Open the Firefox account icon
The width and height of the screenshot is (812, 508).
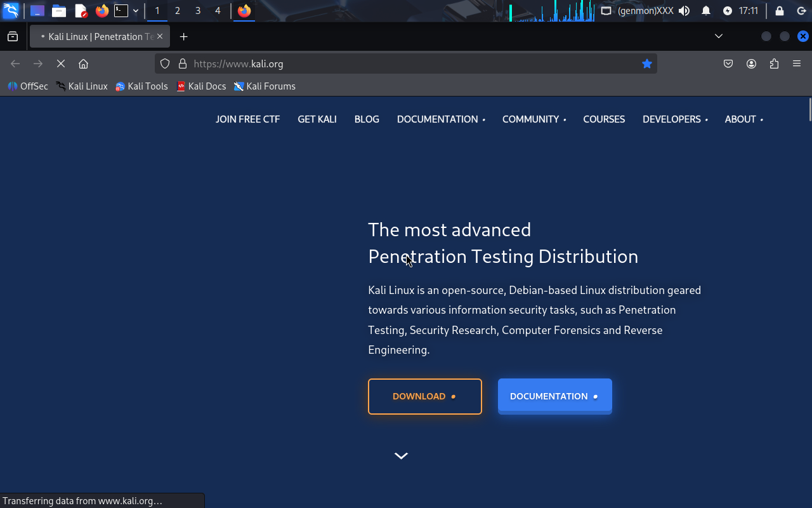pos(751,63)
